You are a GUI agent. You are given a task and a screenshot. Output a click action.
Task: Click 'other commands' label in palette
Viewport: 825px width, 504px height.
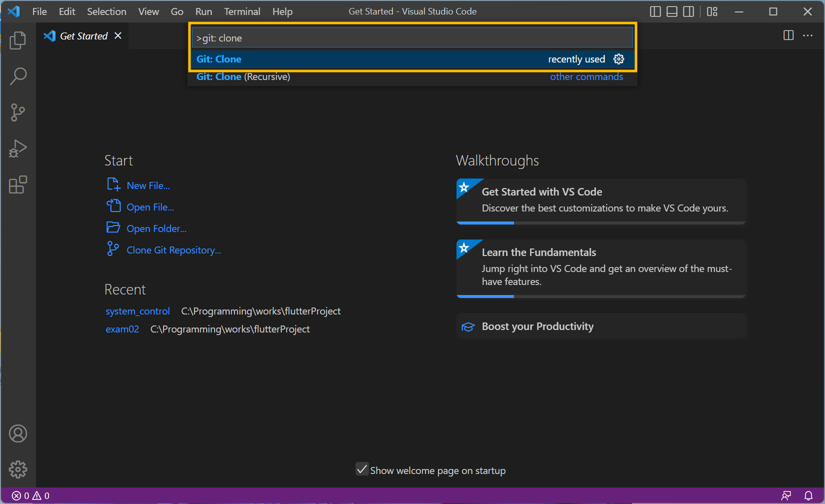pos(586,76)
